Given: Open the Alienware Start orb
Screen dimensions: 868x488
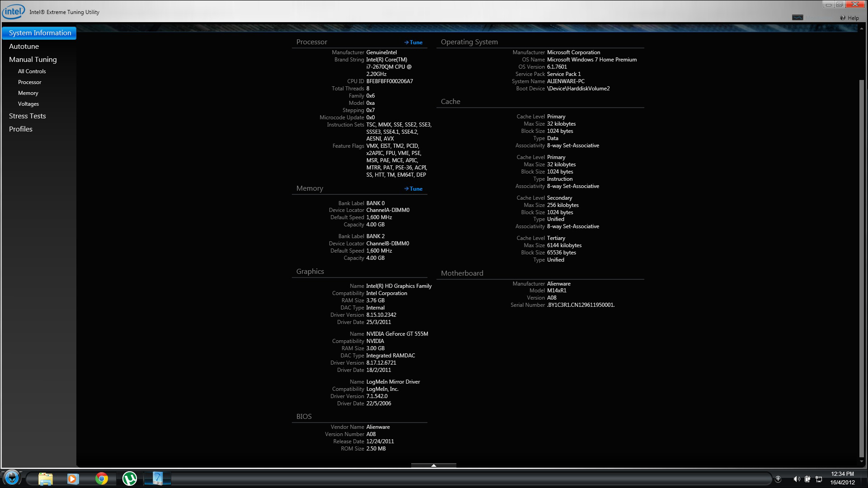Looking at the screenshot, I should 12,478.
